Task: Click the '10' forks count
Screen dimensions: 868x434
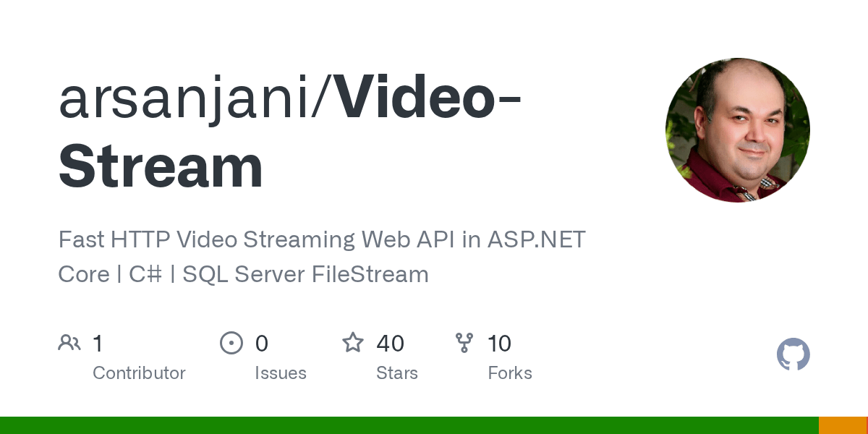Action: (500, 343)
